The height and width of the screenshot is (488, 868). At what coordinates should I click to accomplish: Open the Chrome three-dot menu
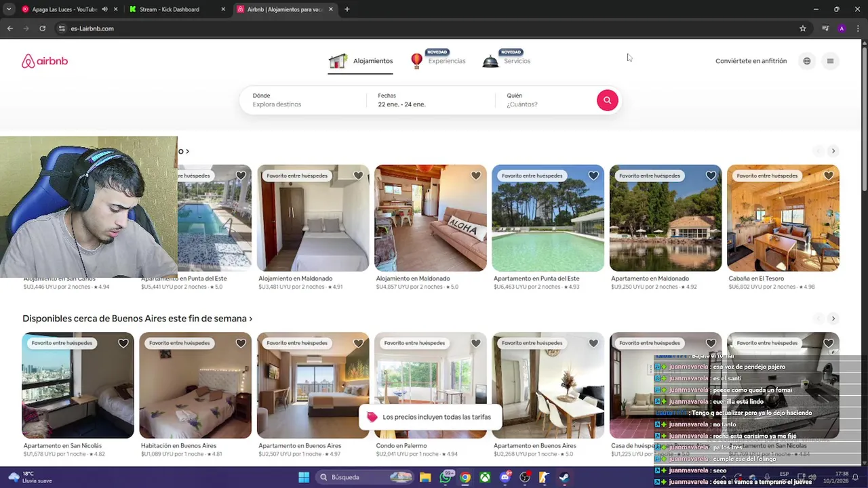[x=858, y=28]
